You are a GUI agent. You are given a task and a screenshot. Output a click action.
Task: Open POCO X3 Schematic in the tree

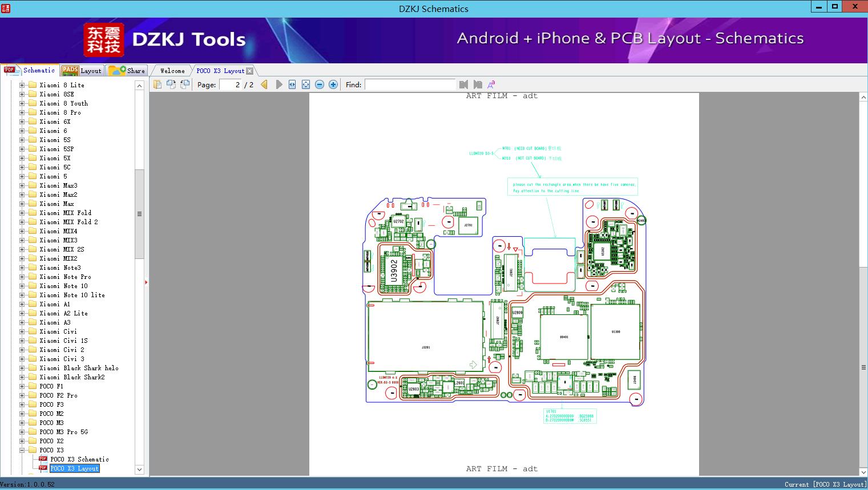tap(79, 459)
